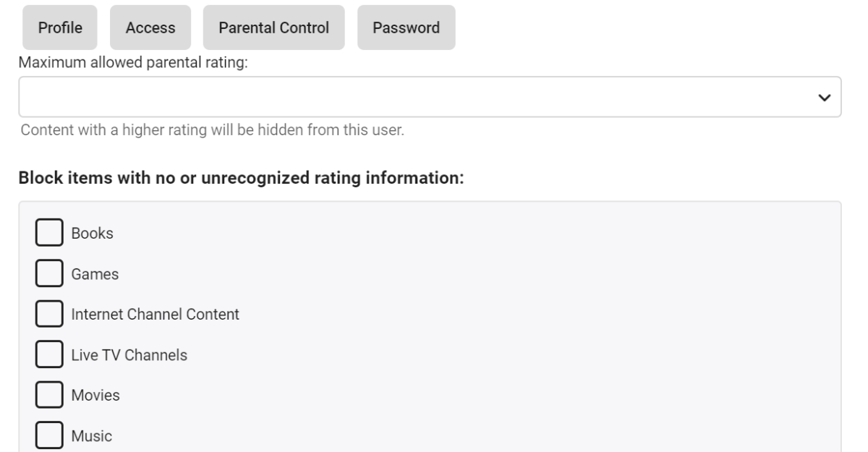Select the Parental Control tab
Viewport: 868px width, 452px height.
pyautogui.click(x=273, y=28)
